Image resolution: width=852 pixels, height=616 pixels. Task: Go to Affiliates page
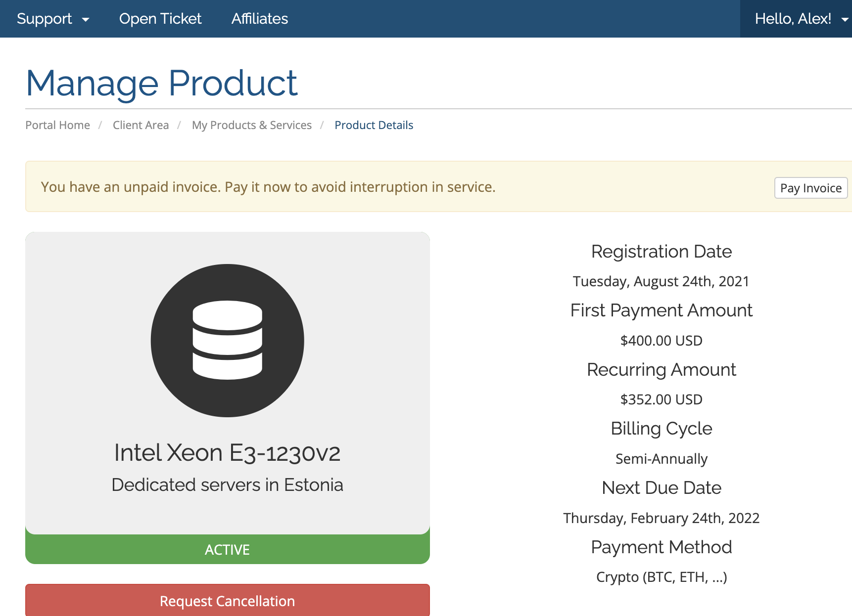260,19
